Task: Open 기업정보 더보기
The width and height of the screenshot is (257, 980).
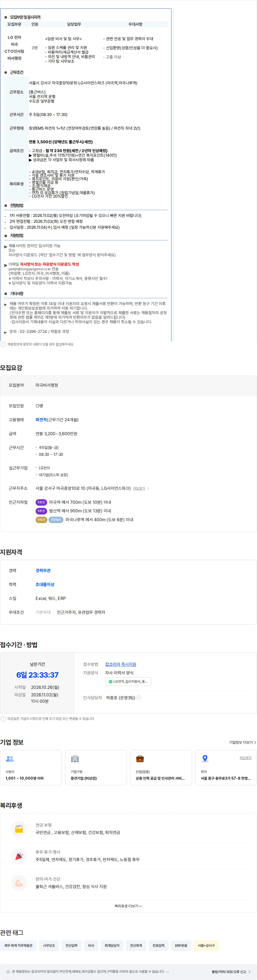Action: coord(243,742)
